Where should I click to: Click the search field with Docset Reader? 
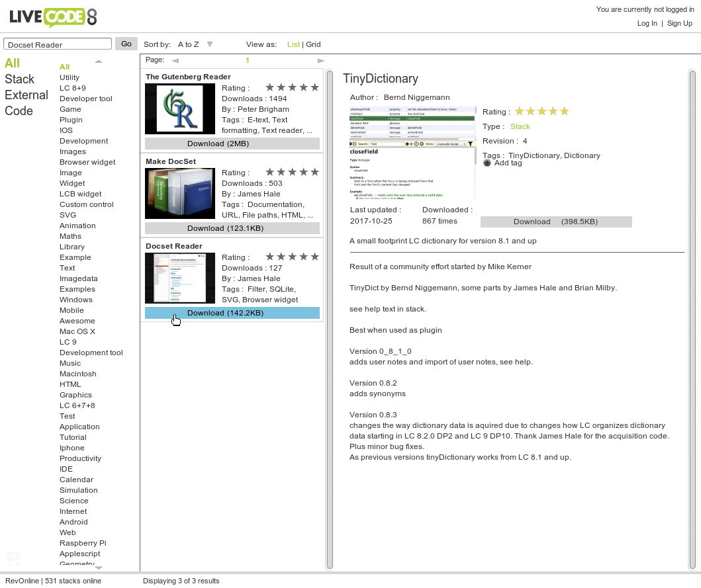[58, 44]
